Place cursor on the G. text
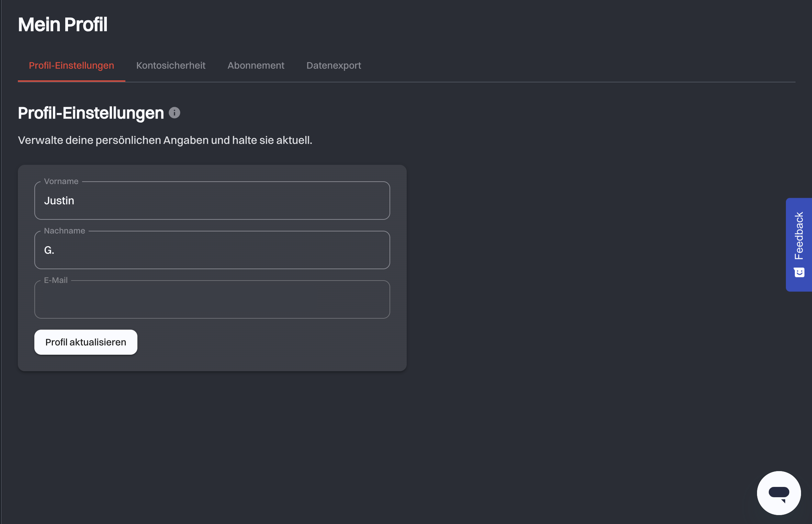The image size is (812, 524). pos(49,250)
